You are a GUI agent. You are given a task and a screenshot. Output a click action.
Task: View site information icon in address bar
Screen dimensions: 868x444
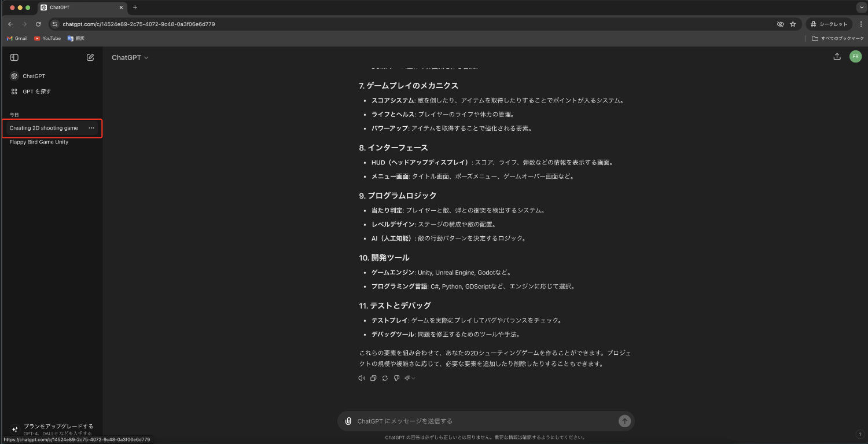coord(55,24)
